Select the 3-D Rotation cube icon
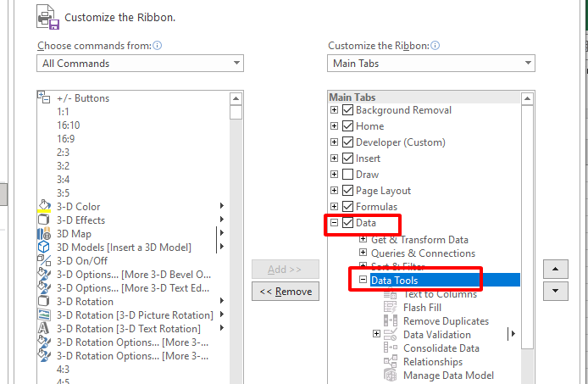Screen dimensions: 588x384 pyautogui.click(x=44, y=301)
